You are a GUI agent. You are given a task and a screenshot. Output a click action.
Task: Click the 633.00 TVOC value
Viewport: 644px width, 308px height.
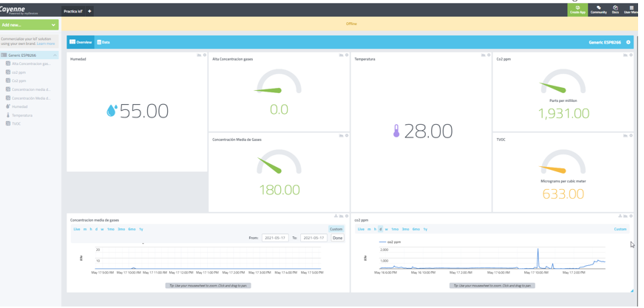(x=563, y=194)
